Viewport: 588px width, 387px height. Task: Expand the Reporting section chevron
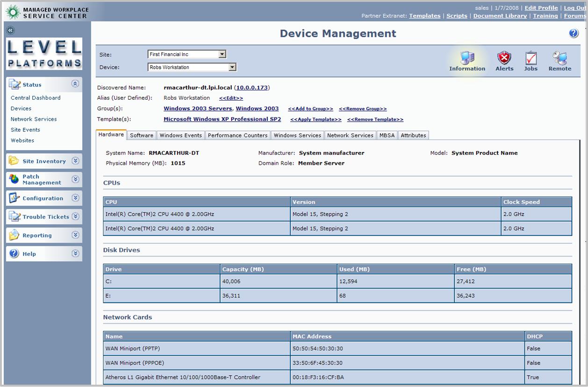click(x=75, y=235)
